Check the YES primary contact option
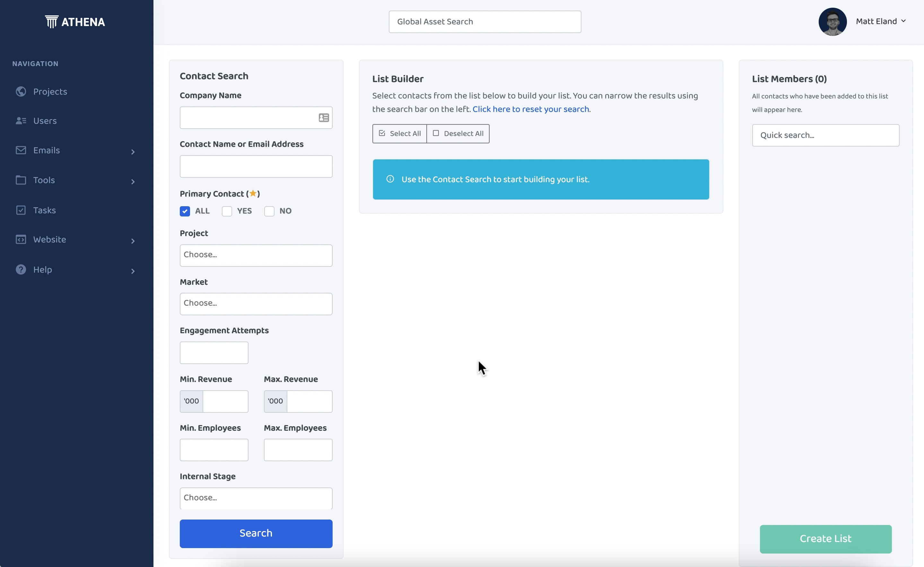Screen dimensions: 924x567 click(227, 211)
